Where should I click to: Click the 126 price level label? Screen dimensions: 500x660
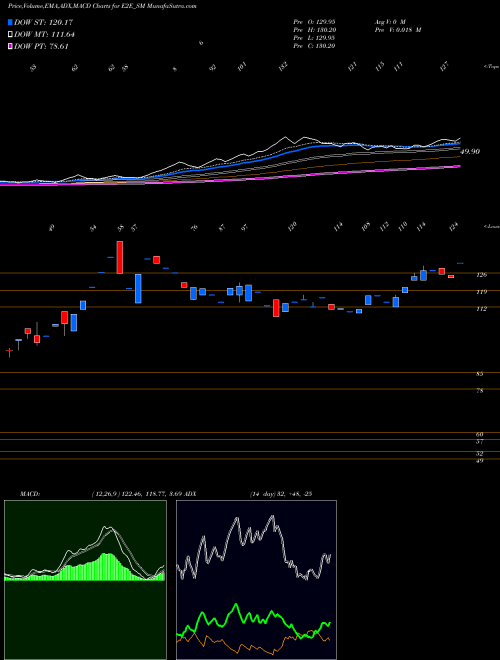tap(481, 275)
